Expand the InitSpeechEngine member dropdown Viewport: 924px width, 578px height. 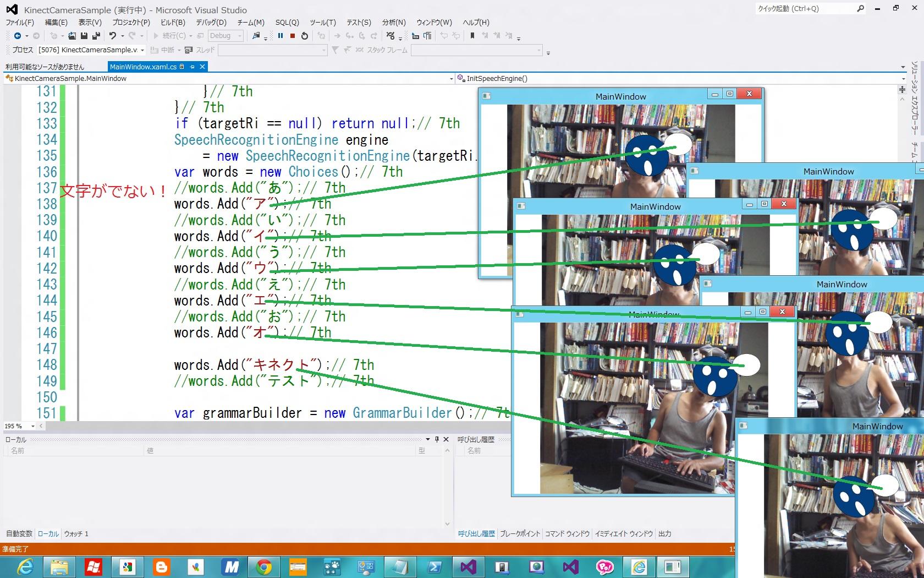tap(903, 79)
